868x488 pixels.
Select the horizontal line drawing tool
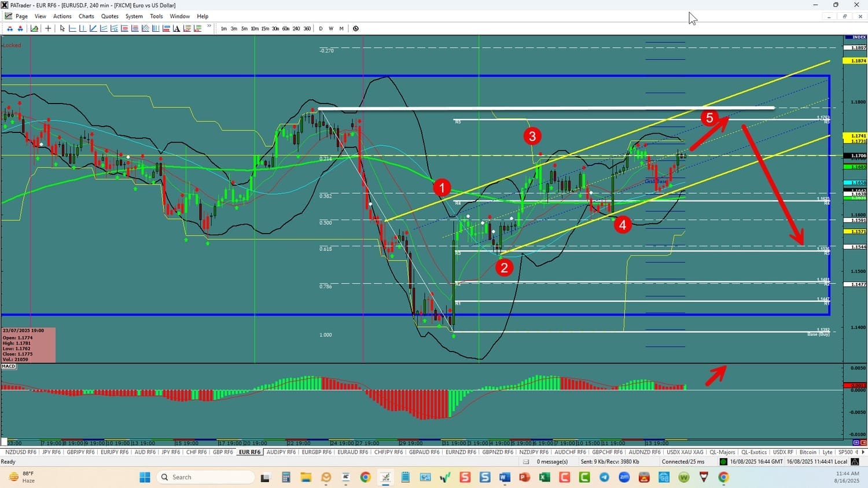click(x=72, y=28)
